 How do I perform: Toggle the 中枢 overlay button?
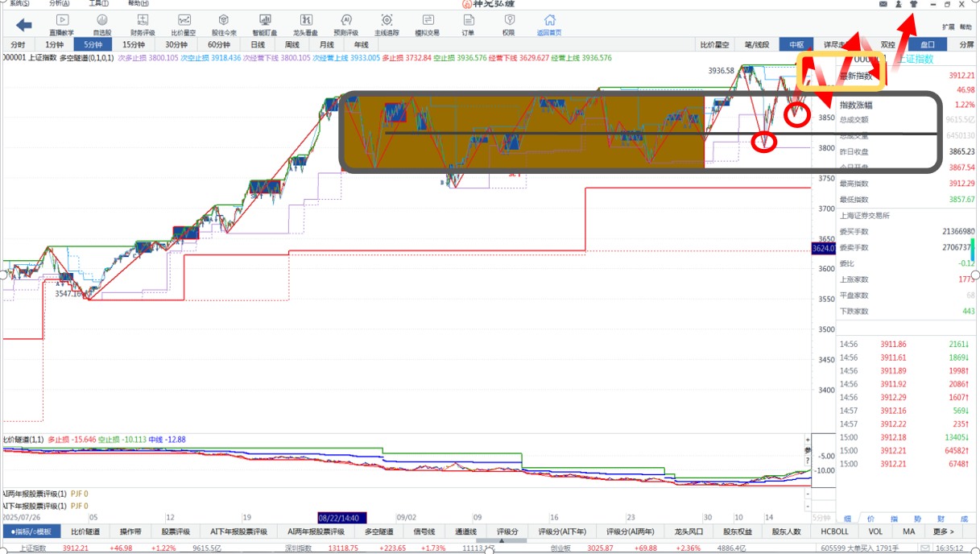pos(796,45)
